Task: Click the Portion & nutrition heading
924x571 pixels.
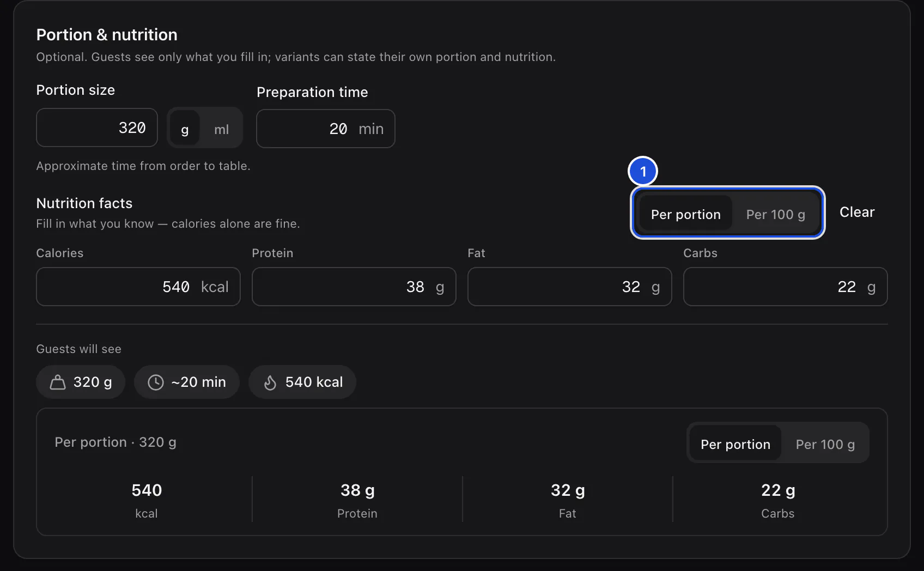Action: point(107,34)
